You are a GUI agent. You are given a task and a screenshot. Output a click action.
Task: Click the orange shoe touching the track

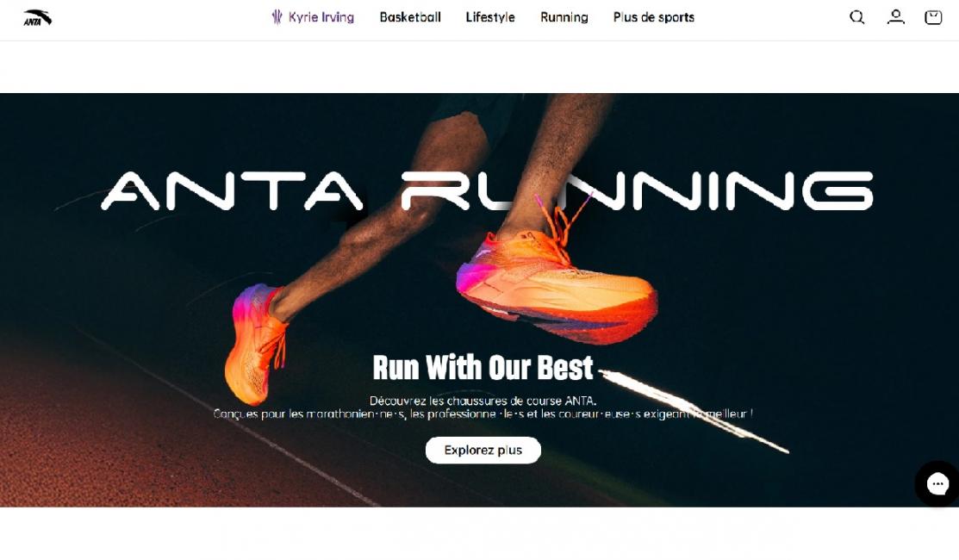tap(256, 342)
